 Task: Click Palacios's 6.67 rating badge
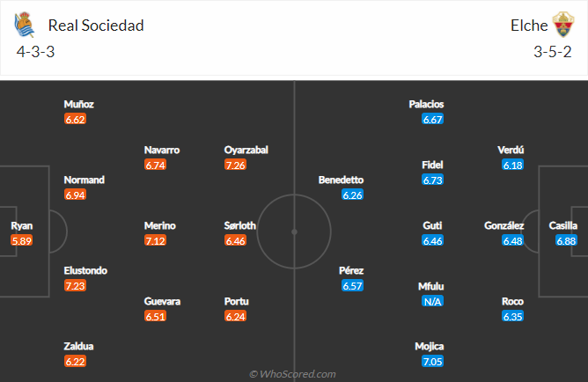coord(432,119)
